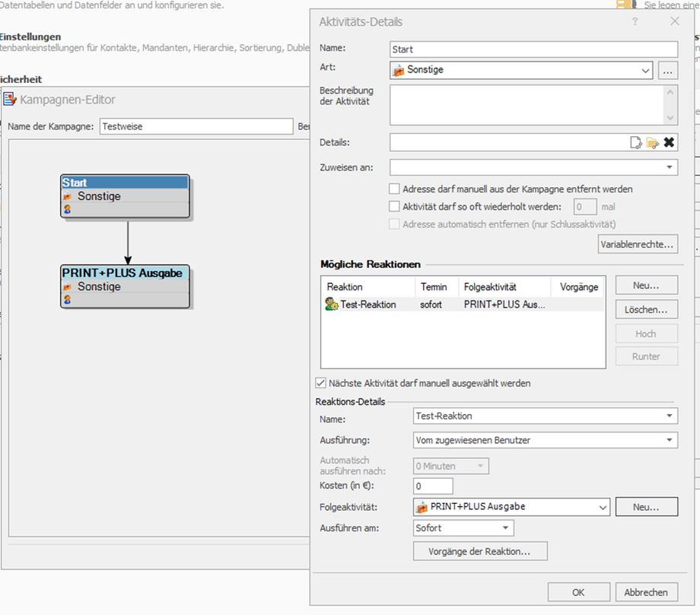The image size is (700, 615).
Task: Click 'Name der Kampagne' field with Testweise
Action: coord(196,126)
